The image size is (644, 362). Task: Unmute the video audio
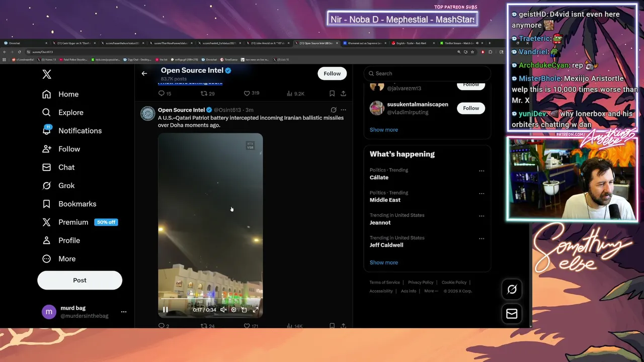pyautogui.click(x=223, y=310)
